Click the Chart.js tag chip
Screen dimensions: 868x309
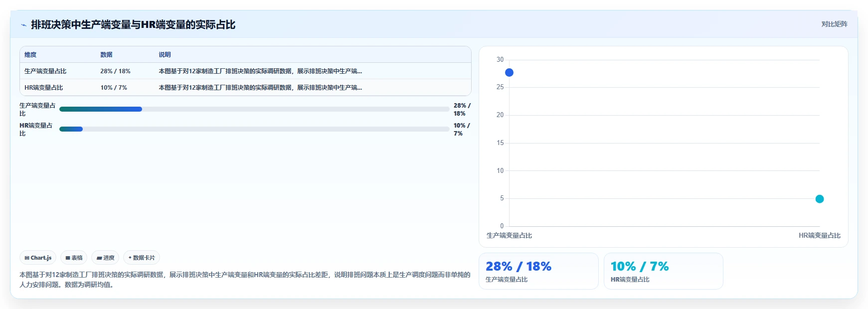(38, 258)
